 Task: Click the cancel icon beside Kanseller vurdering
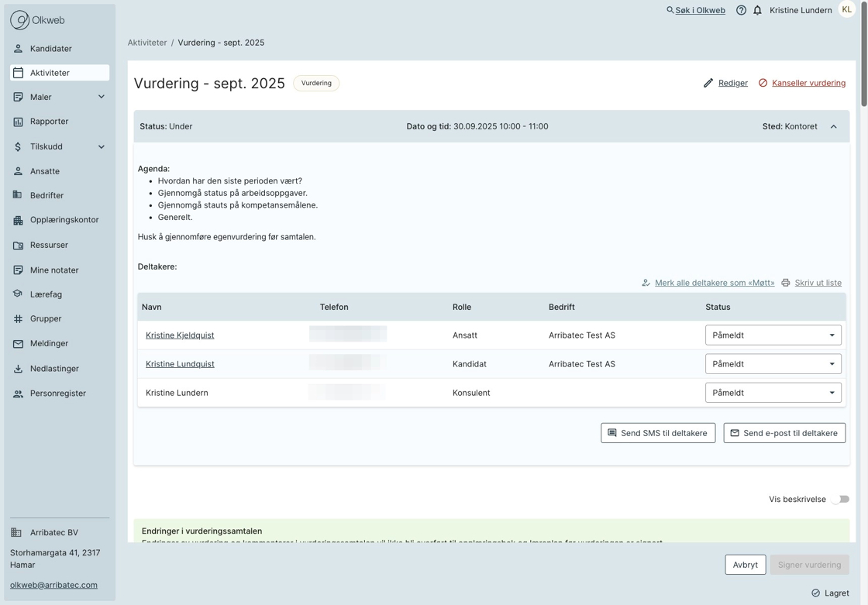coord(763,83)
